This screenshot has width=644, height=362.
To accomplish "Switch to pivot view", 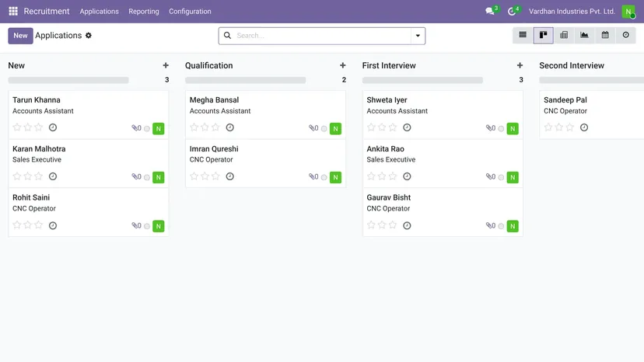I will pyautogui.click(x=564, y=35).
